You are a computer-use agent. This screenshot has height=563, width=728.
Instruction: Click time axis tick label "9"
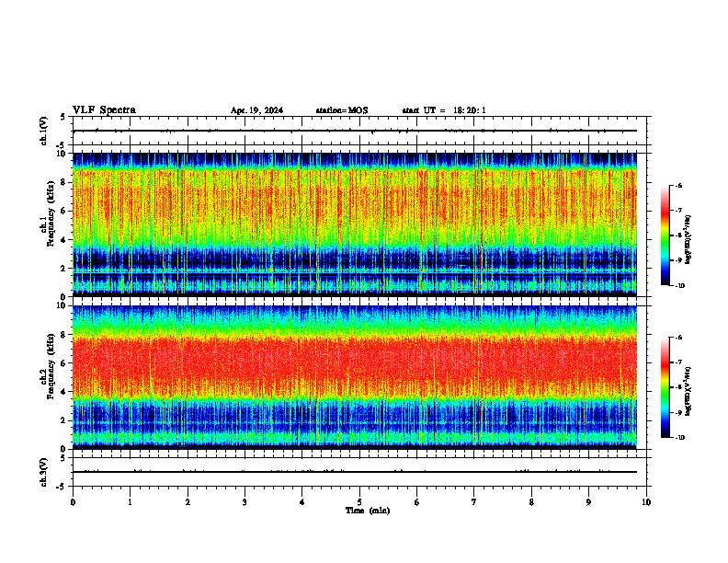(x=588, y=502)
